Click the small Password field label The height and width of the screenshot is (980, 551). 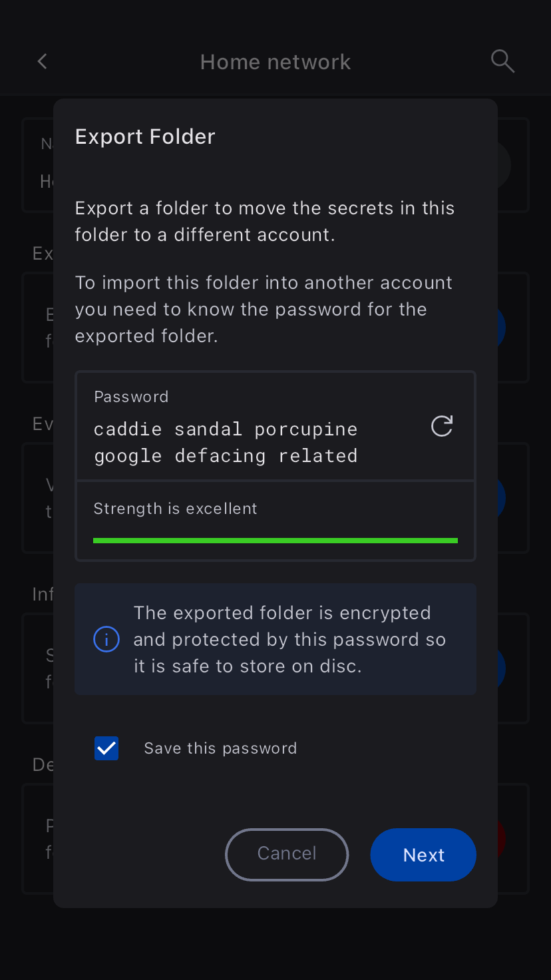[131, 397]
